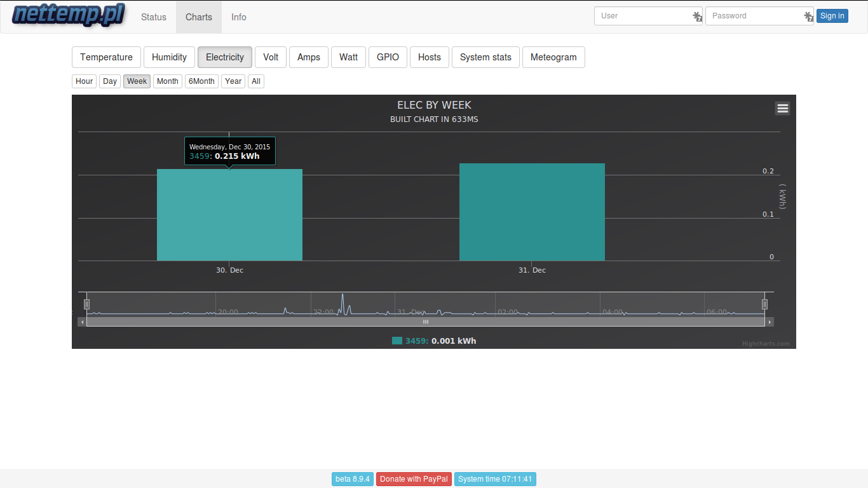Screen dimensions: 868x488
Task: Click the Highcharts.com credit link
Action: (x=766, y=344)
